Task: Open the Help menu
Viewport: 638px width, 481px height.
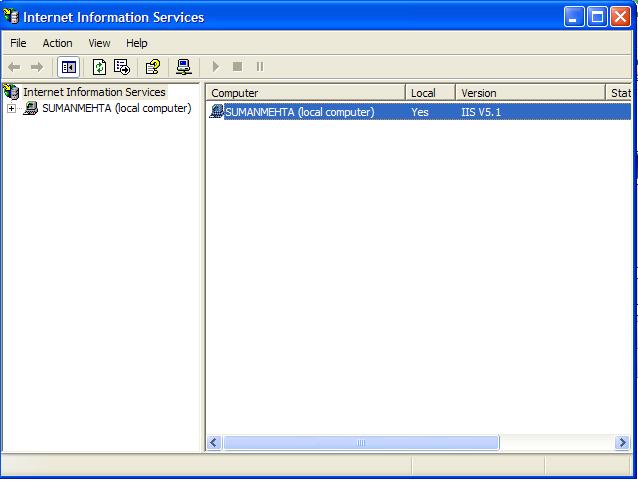Action: tap(137, 43)
